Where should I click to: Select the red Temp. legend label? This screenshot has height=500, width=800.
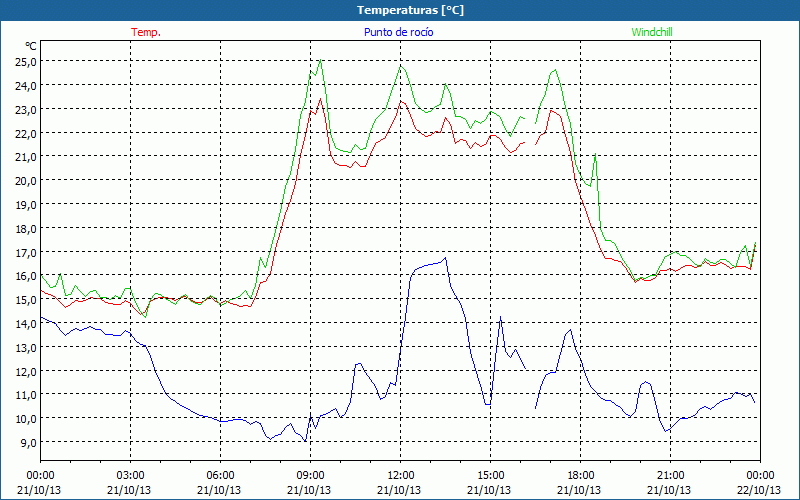[146, 32]
